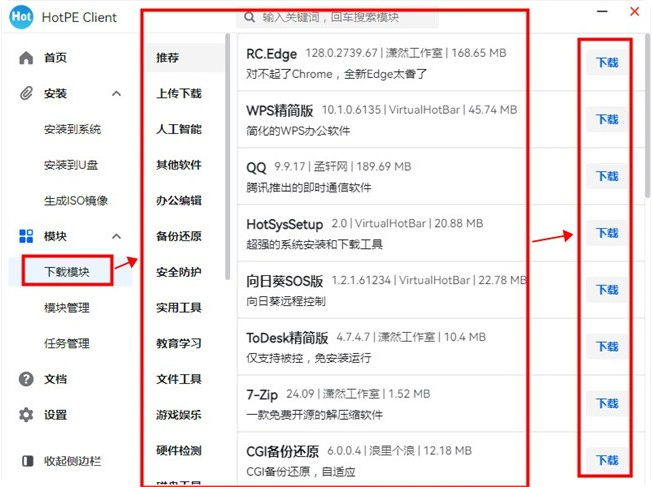Click the RC.Edge module title
652x491 pixels.
point(272,54)
